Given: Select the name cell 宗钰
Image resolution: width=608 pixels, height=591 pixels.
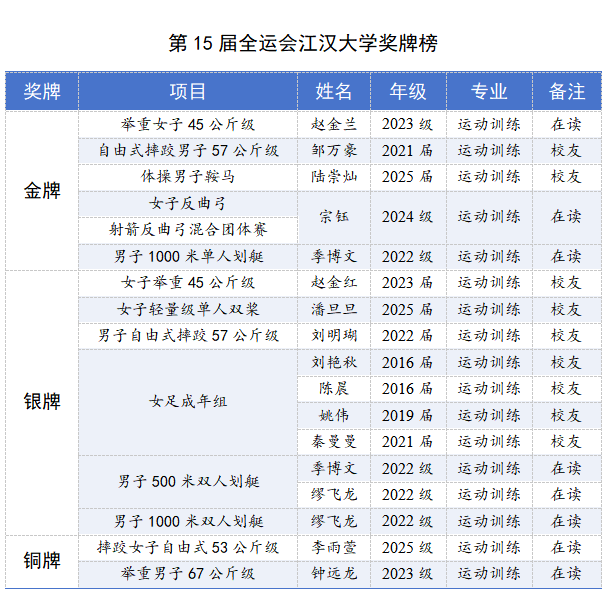Looking at the screenshot, I should [333, 216].
